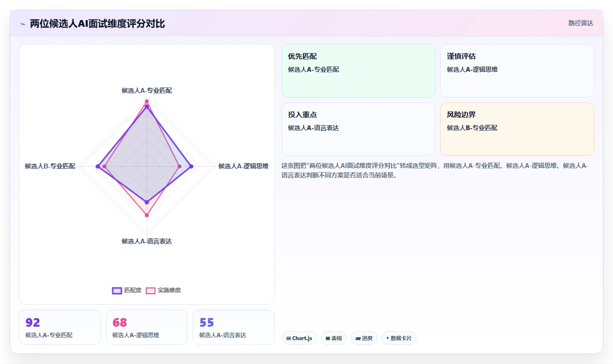Click the radar axis label 候选人A-语言表达
This screenshot has height=364, width=613.
[x=147, y=241]
